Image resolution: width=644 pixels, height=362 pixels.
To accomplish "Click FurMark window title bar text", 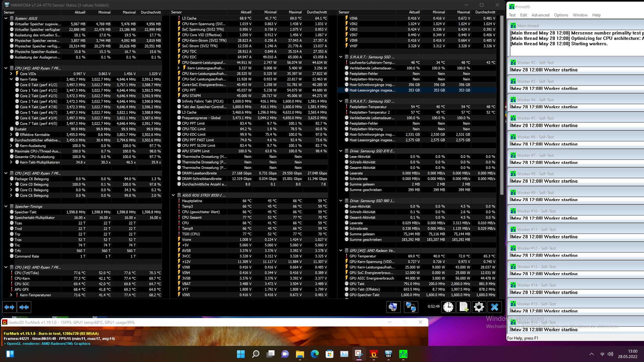I will coord(71,322).
